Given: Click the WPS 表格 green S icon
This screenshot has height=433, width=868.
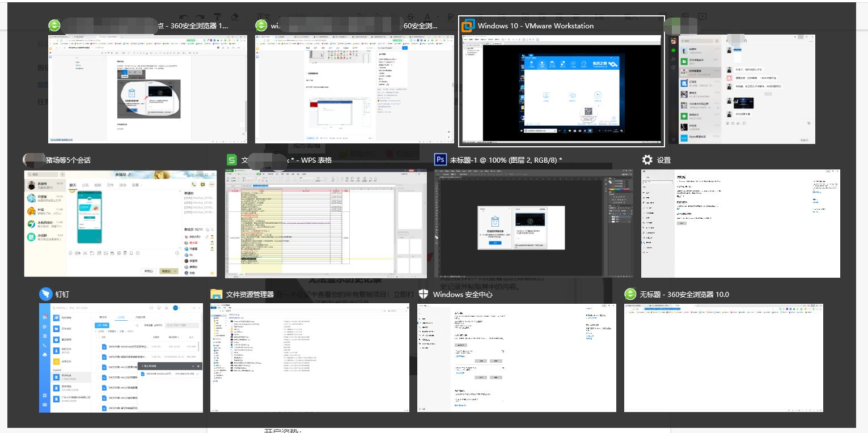Looking at the screenshot, I should [231, 160].
